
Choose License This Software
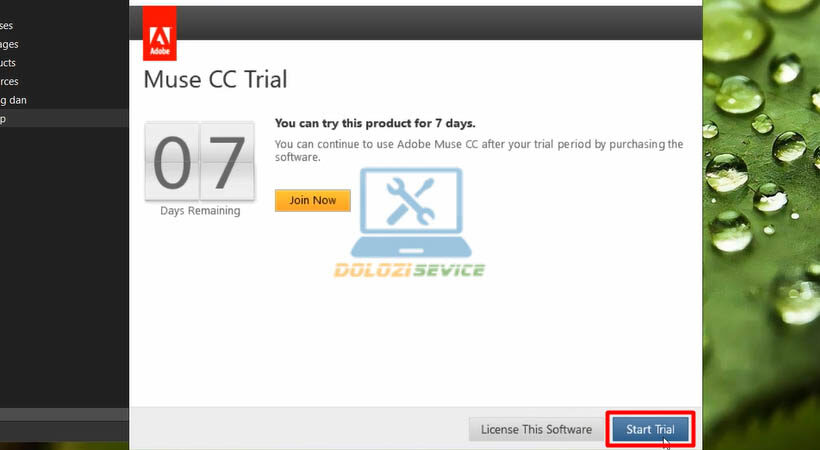coord(536,429)
